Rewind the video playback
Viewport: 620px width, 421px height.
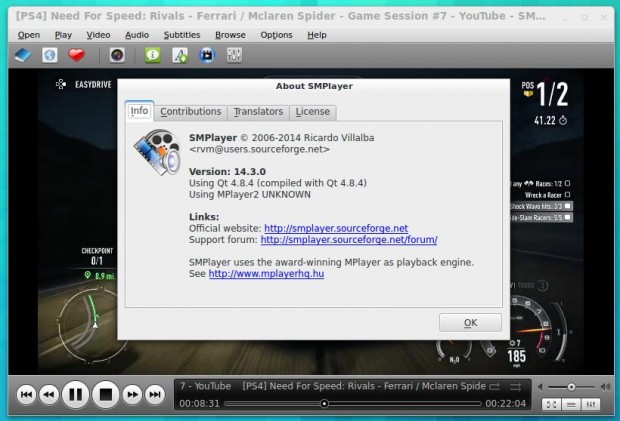point(49,394)
